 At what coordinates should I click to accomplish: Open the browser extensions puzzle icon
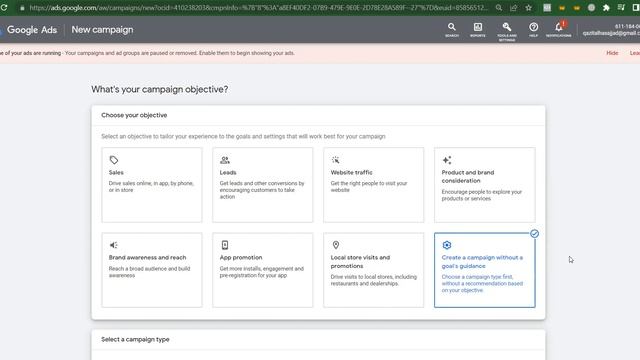[x=606, y=8]
